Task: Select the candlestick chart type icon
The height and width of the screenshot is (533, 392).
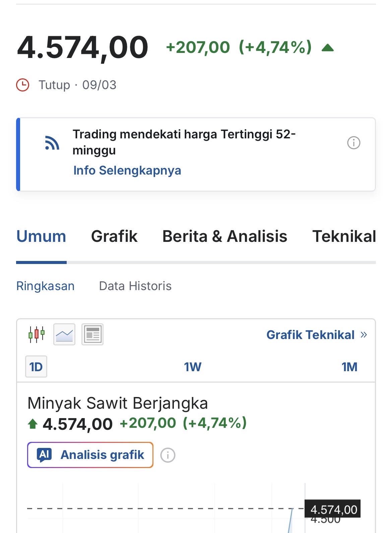Action: 37,334
